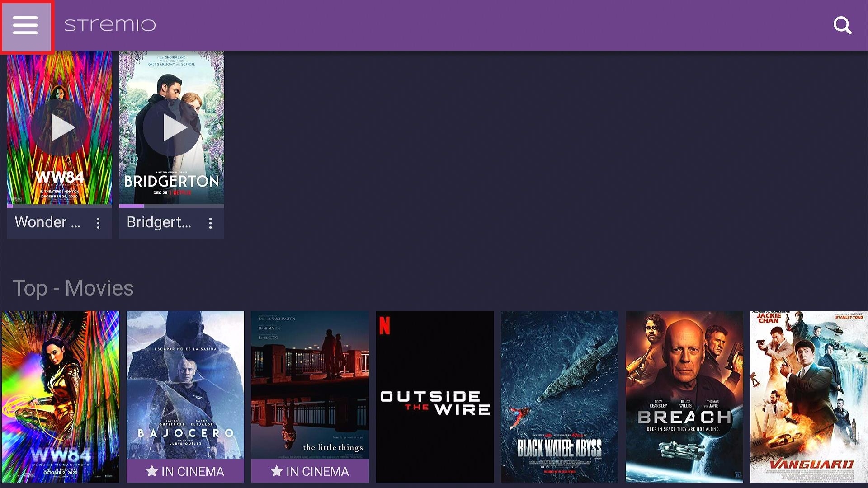The image size is (868, 488).
Task: Click the Wonder Woman title label
Action: 47,222
